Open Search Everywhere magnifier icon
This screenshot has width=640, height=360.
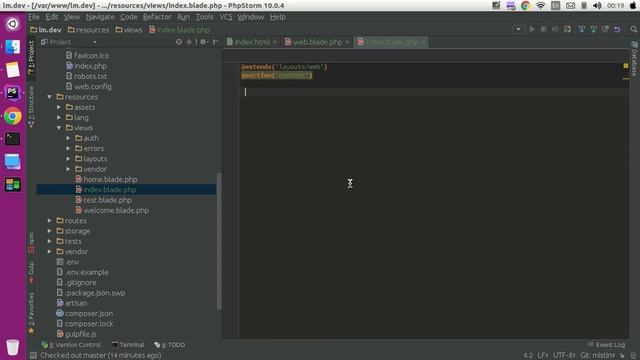point(633,29)
